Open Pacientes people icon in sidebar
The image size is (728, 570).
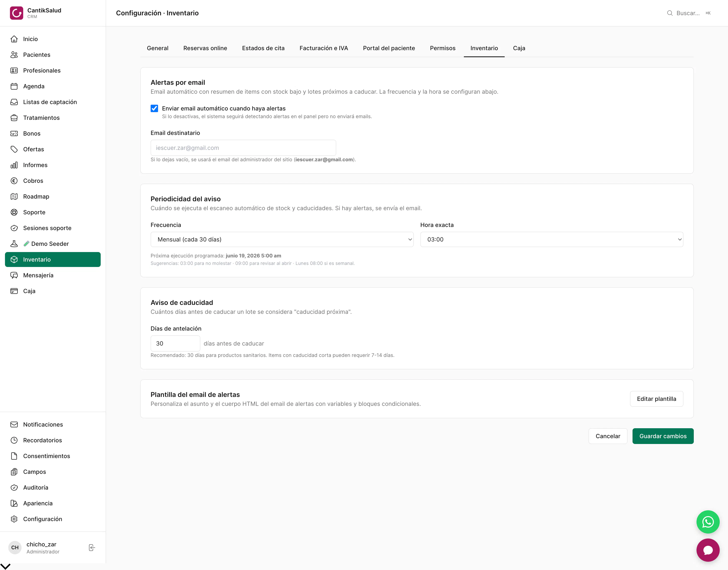point(14,55)
